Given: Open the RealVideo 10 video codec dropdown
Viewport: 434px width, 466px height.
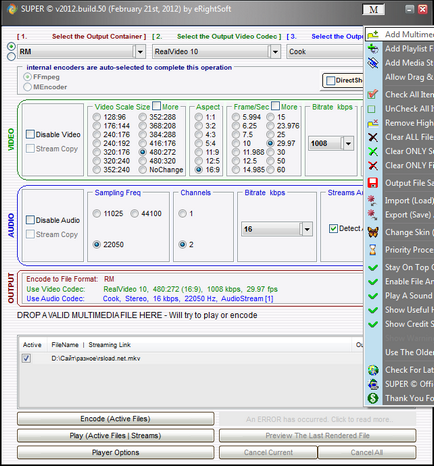Looking at the screenshot, I should [275, 52].
